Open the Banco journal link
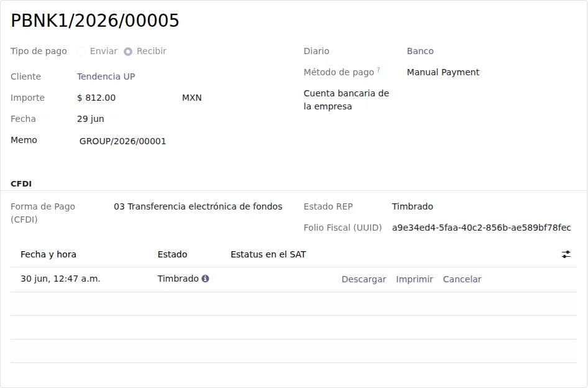The width and height of the screenshot is (588, 388). (x=420, y=51)
